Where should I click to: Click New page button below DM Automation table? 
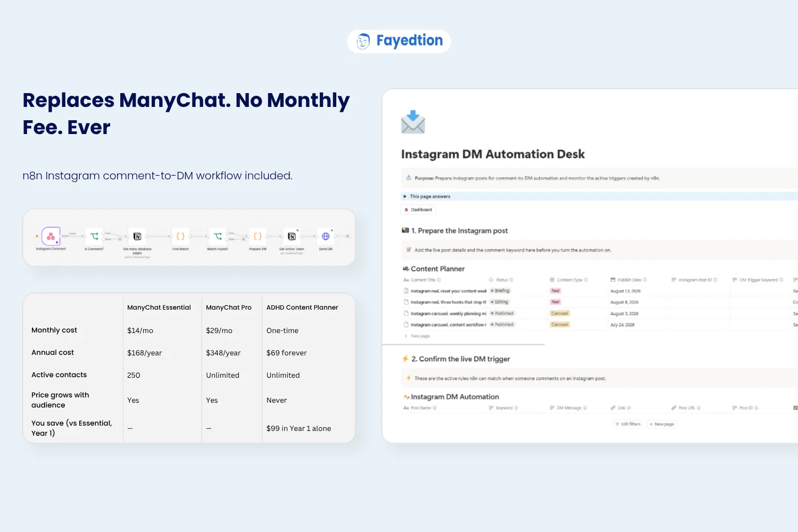[x=661, y=424]
